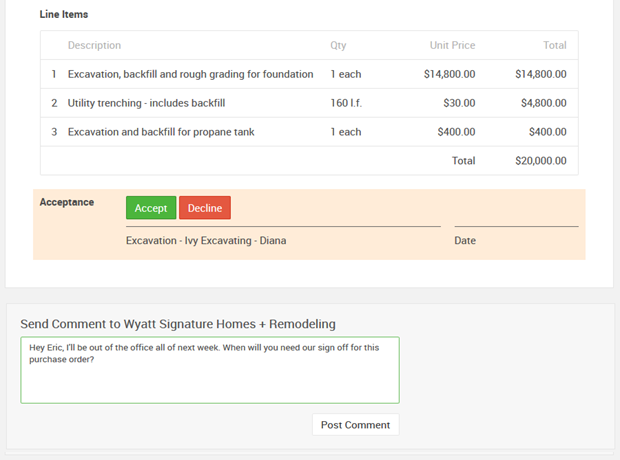This screenshot has height=460, width=620.
Task: Click the $30.00 unit price cell
Action: click(x=459, y=103)
